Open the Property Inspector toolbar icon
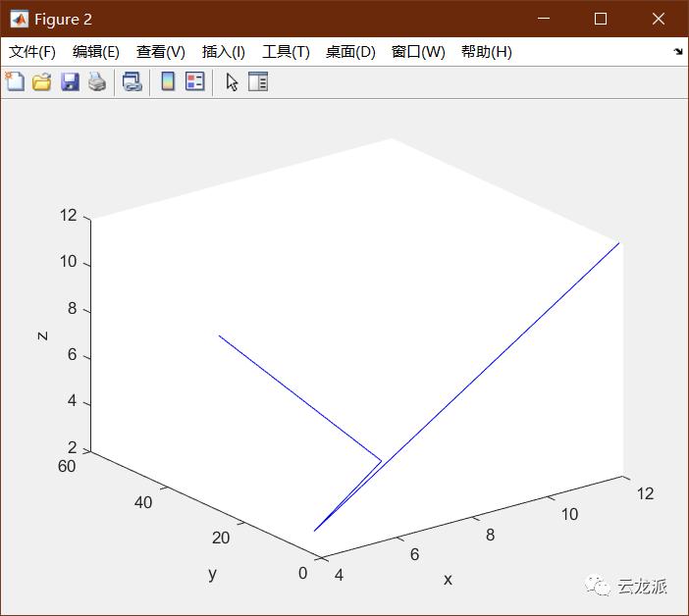689x616 pixels. (x=258, y=81)
